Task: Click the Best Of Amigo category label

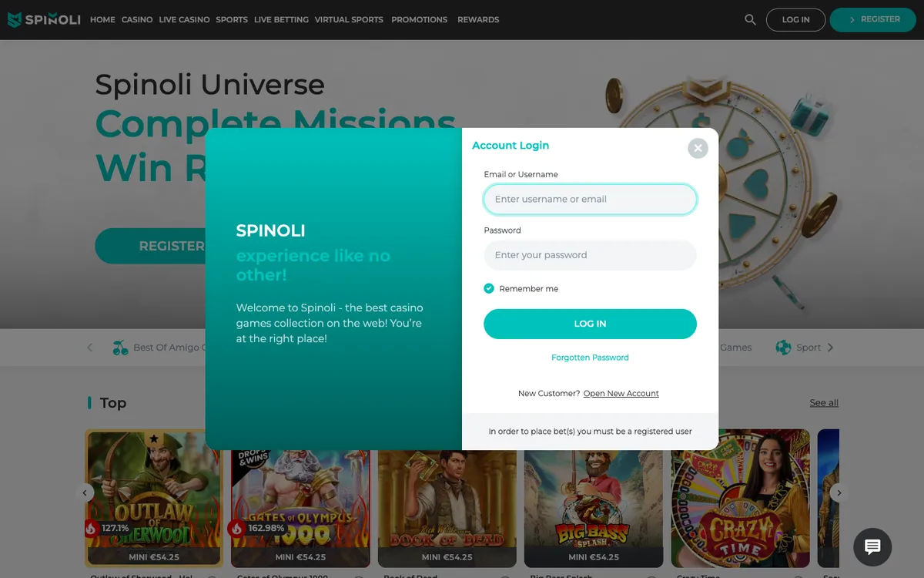Action: (169, 348)
